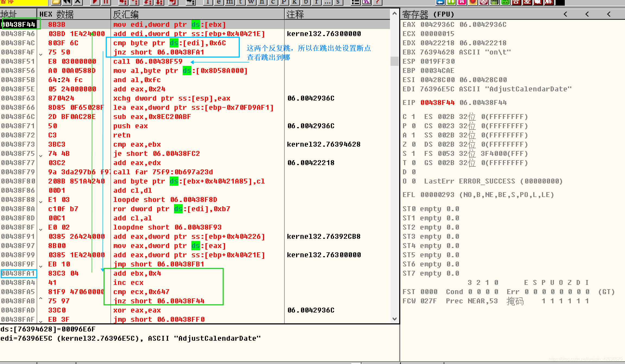
Task: Click the Execute till return icon
Action: (x=173, y=2)
